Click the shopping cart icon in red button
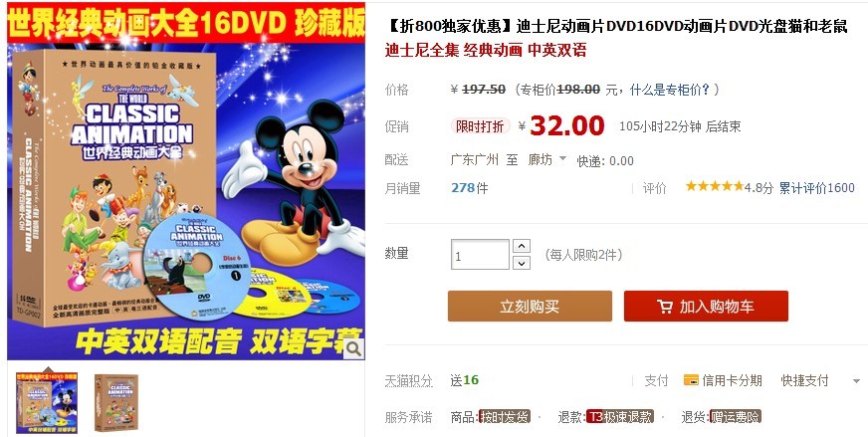 pos(664,307)
